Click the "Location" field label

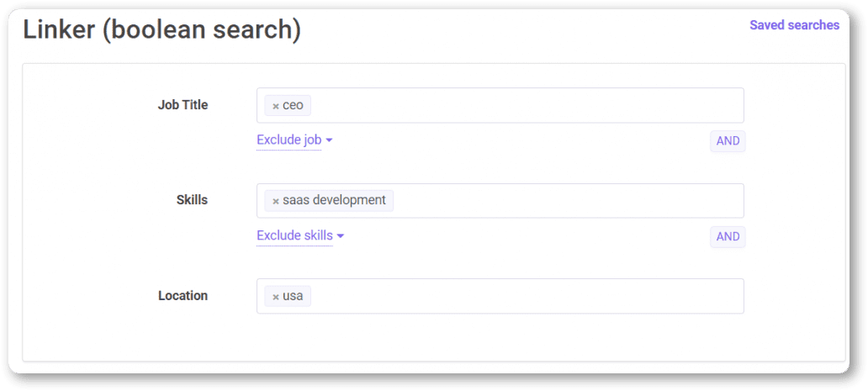(183, 296)
